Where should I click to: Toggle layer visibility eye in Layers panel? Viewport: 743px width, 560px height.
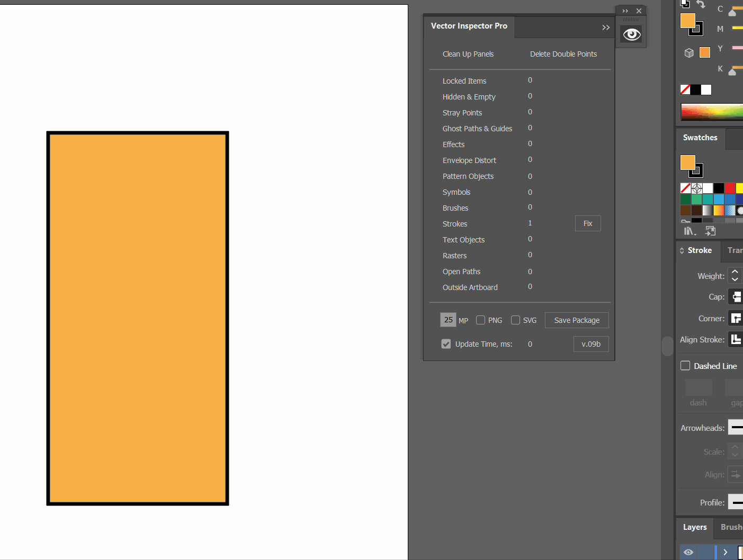coord(688,552)
